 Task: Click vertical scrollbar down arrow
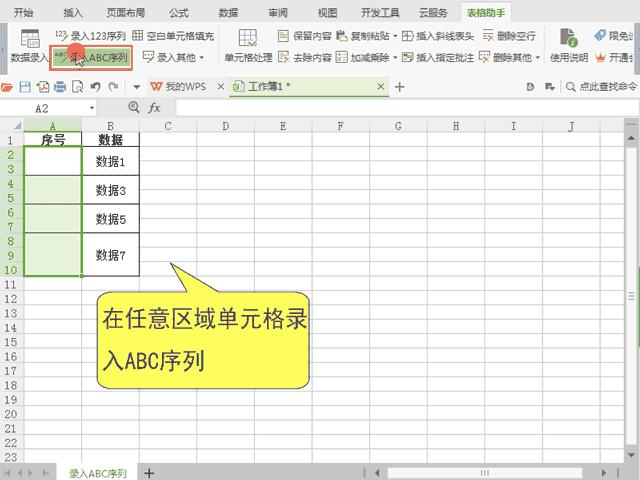(631, 454)
